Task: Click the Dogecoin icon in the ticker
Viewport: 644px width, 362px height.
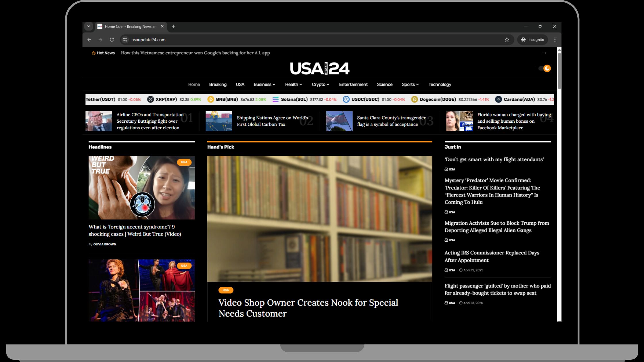Action: click(414, 99)
